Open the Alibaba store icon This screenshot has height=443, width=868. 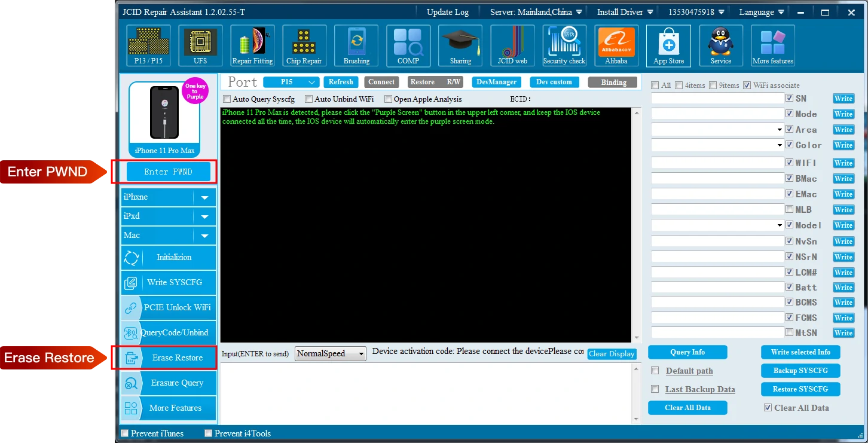tap(616, 45)
